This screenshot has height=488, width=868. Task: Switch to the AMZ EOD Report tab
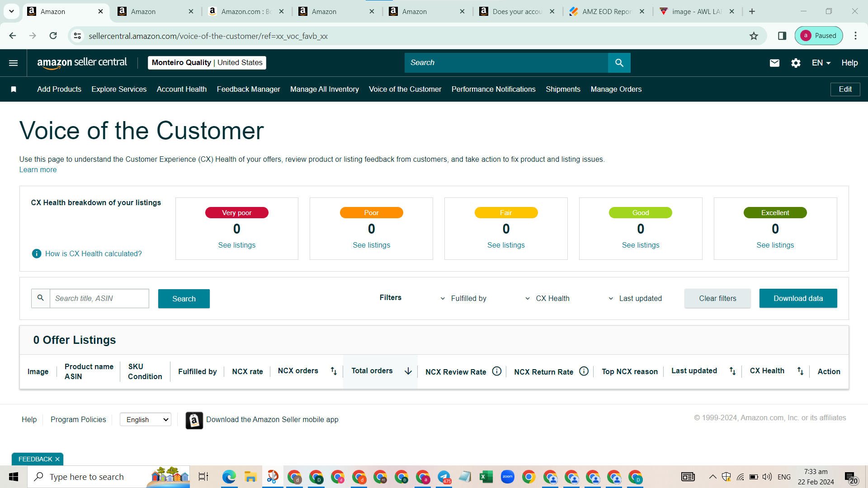click(x=606, y=11)
